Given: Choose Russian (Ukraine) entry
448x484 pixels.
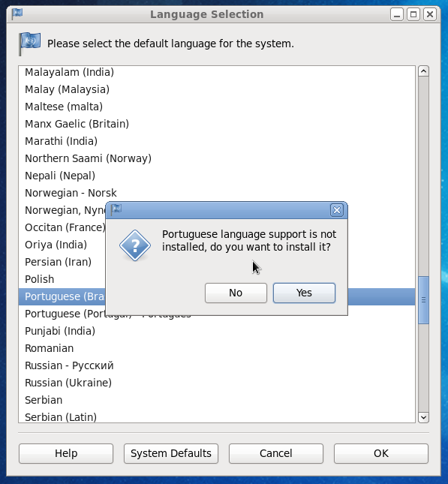Looking at the screenshot, I should [x=217, y=383].
